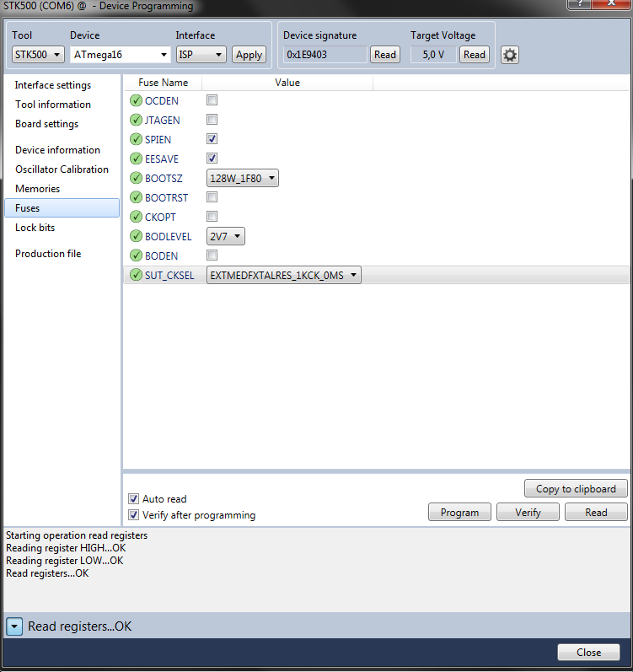Click the Value column header
633x672 pixels.
pyautogui.click(x=287, y=83)
